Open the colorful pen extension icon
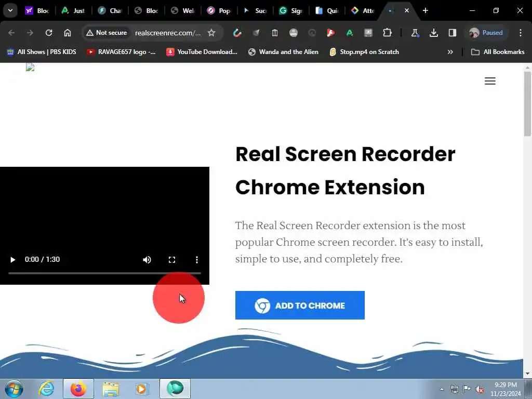Viewport: 532px width, 399px height. coord(237,33)
